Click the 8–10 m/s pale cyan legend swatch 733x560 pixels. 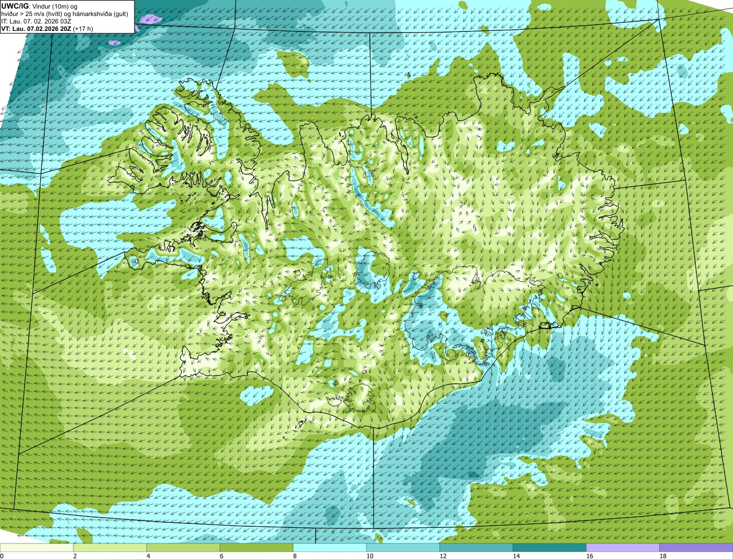(330, 548)
